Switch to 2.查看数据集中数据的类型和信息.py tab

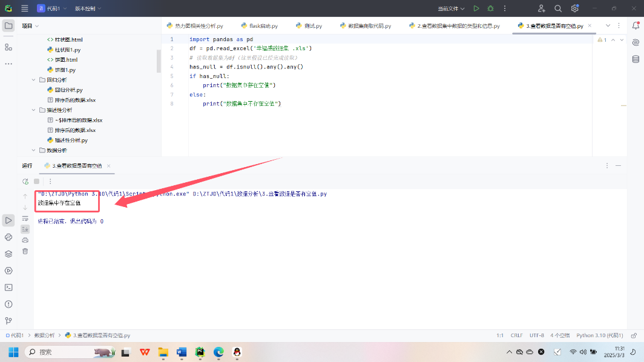(454, 26)
